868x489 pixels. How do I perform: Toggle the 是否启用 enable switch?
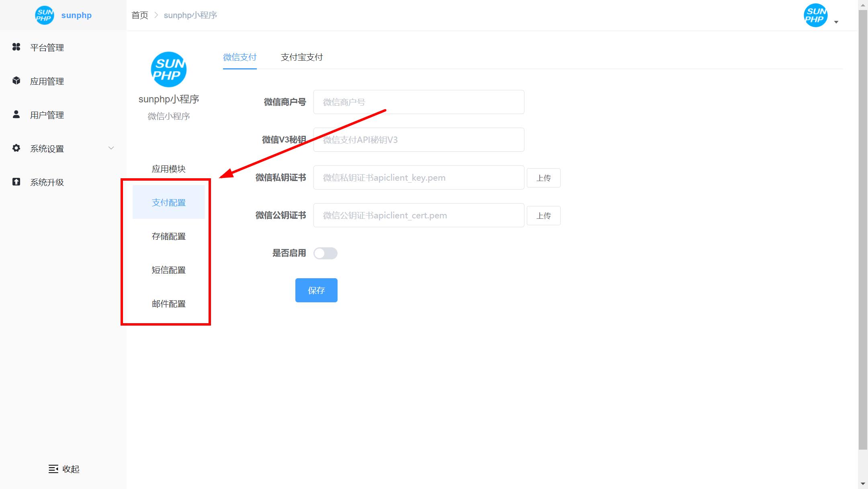click(325, 253)
